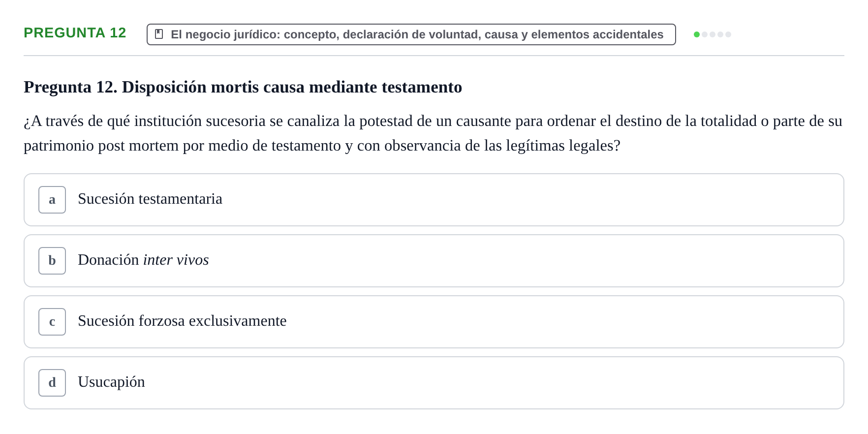868x434 pixels.
Task: Click the question body paragraph text
Action: click(x=433, y=133)
